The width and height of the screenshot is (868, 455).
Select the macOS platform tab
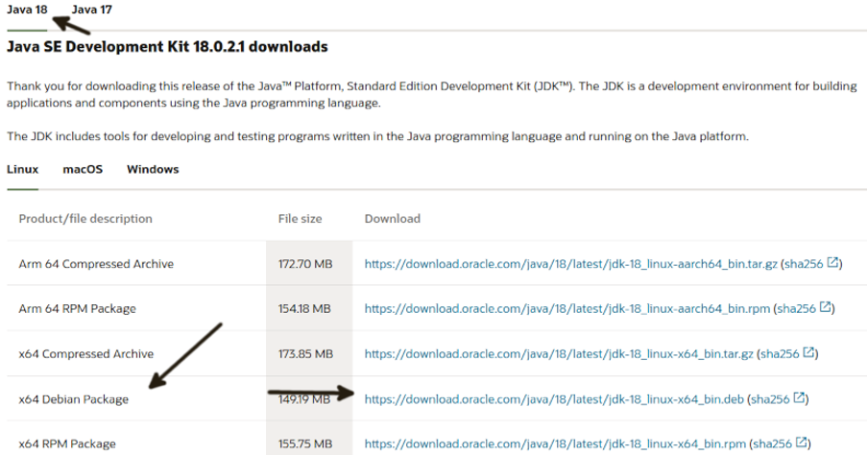pos(83,169)
